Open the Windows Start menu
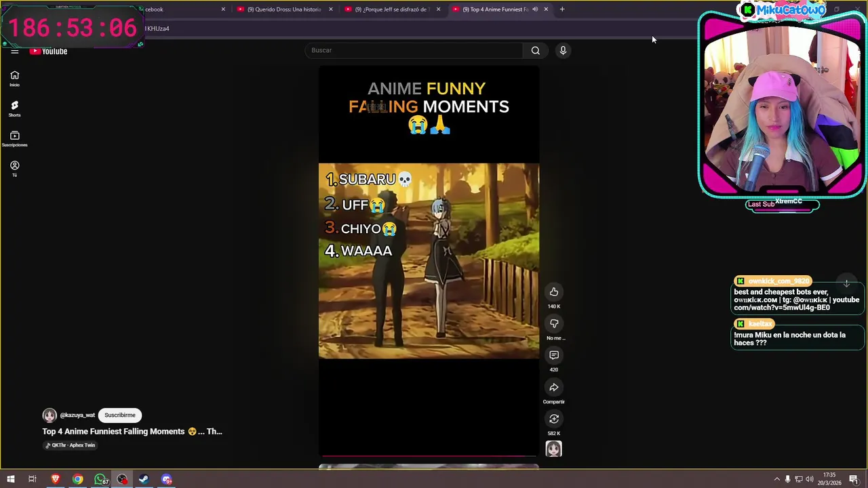The height and width of the screenshot is (488, 868). [10, 479]
